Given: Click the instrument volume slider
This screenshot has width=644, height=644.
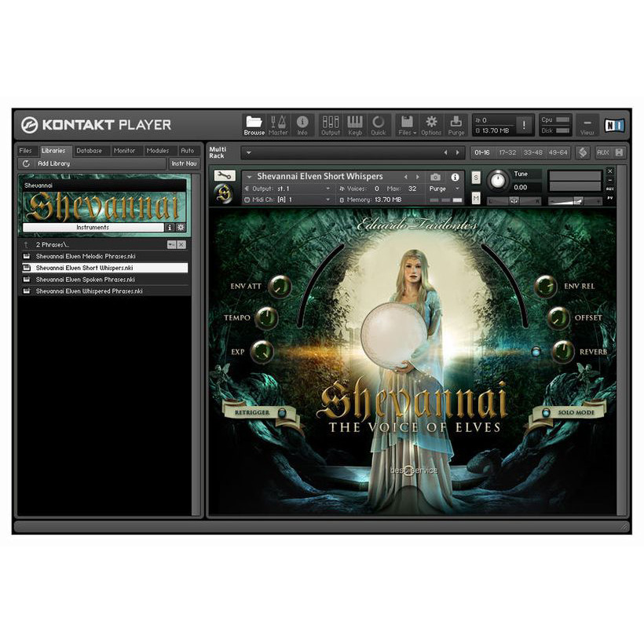Looking at the screenshot, I should [x=575, y=201].
